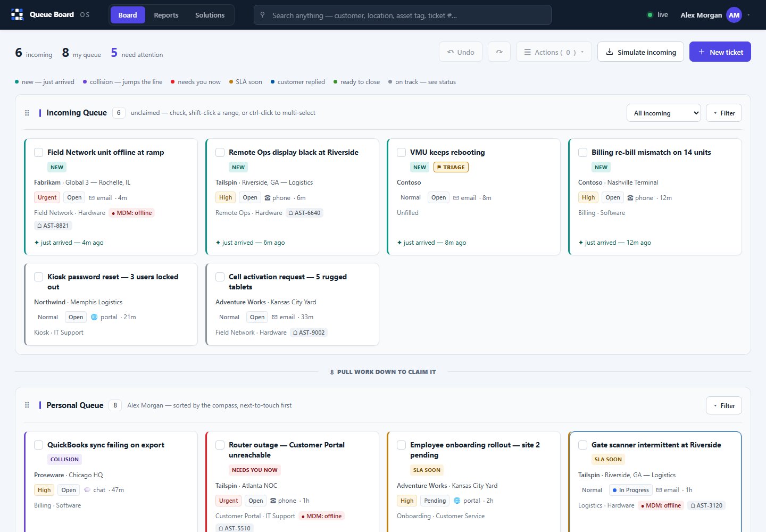Viewport: 766px width, 532px height.
Task: Click the Undo button
Action: tap(461, 52)
